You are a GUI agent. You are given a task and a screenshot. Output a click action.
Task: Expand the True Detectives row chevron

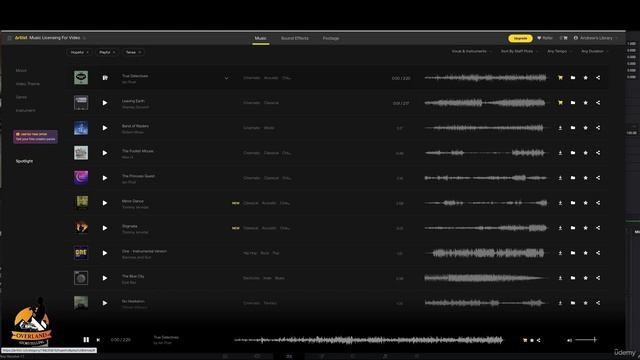[x=227, y=78]
